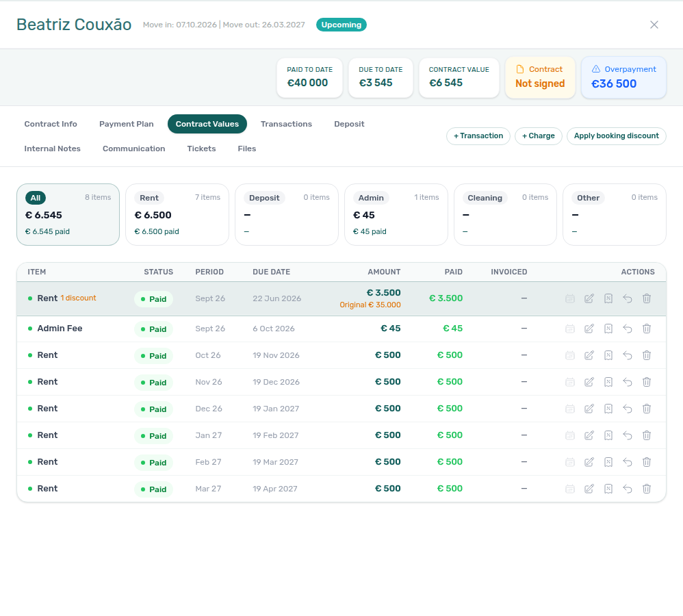Viewport: 683px width, 616px height.
Task: Apply discount icon on Jan 27 Rent
Action: (x=608, y=435)
